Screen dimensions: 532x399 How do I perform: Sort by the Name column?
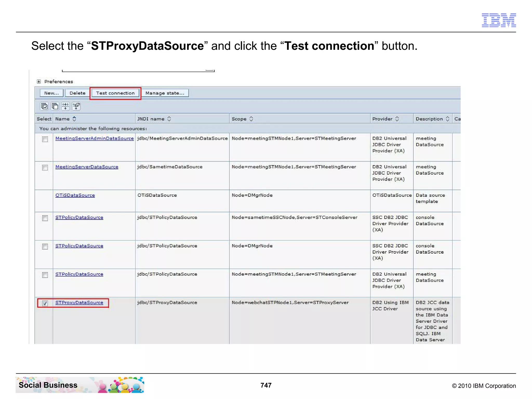pyautogui.click(x=74, y=119)
